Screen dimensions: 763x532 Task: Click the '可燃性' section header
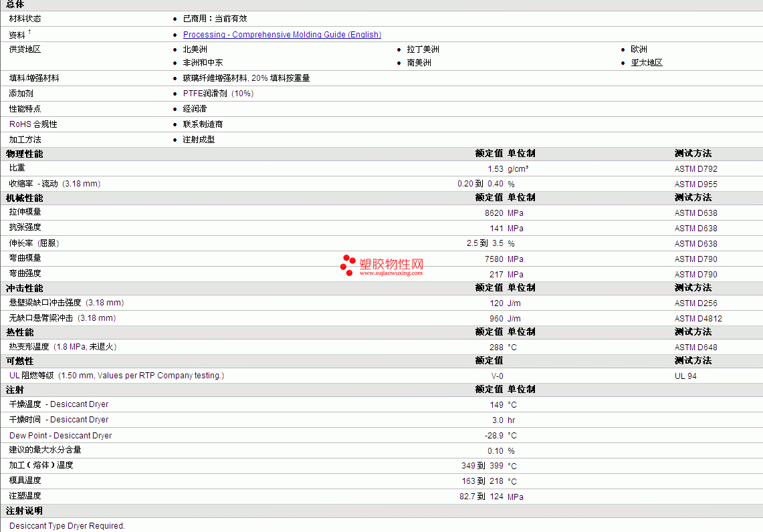pyautogui.click(x=20, y=362)
